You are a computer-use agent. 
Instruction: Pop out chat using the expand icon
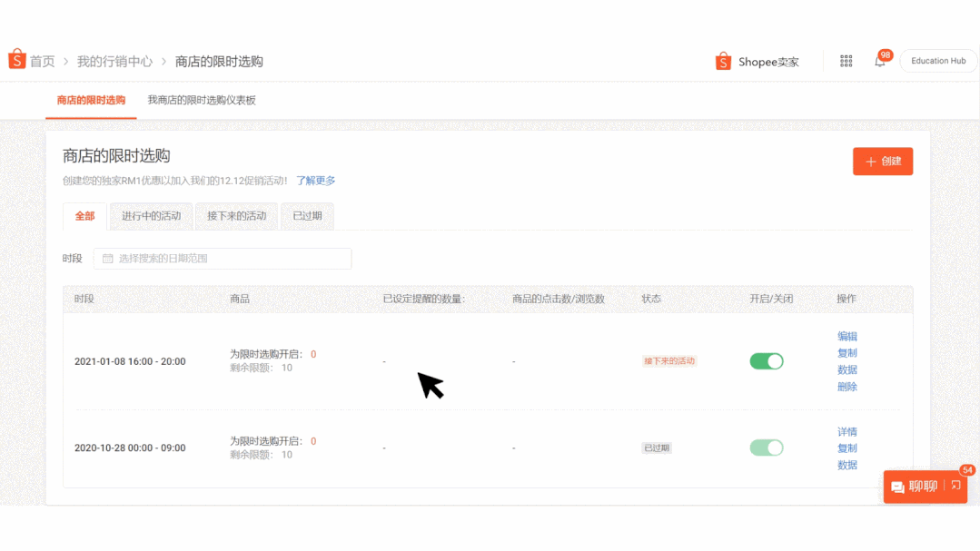point(955,487)
